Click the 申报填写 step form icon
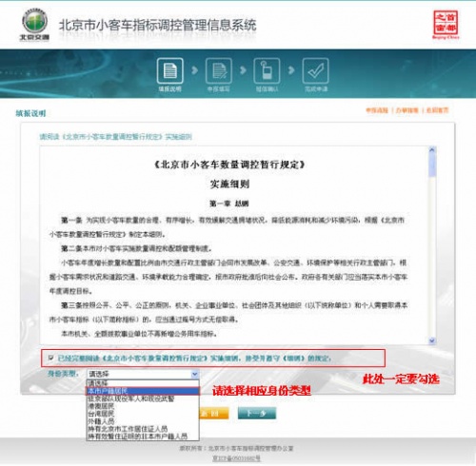476x466 pixels. 219,70
